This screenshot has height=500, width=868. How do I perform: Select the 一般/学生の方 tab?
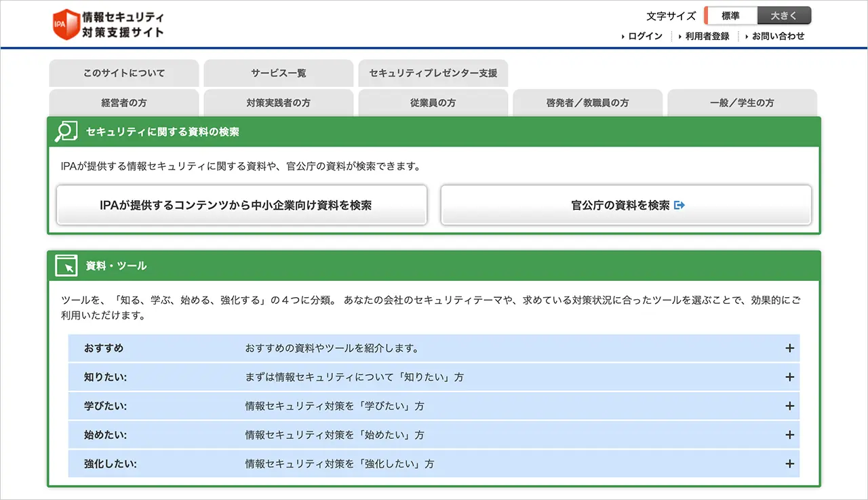[743, 103]
